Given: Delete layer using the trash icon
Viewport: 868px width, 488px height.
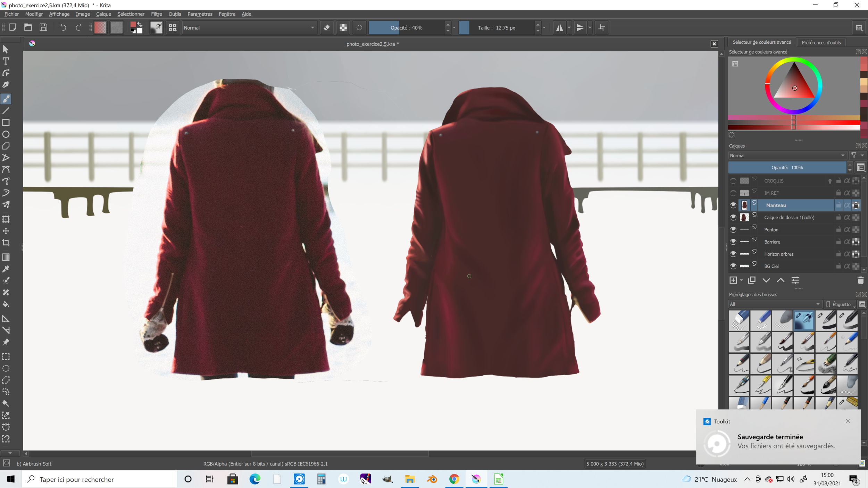Looking at the screenshot, I should click(x=860, y=280).
